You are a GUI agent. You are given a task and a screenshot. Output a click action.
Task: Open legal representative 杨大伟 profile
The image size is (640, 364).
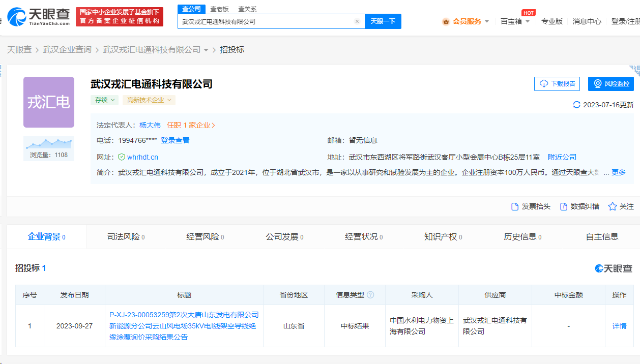150,125
